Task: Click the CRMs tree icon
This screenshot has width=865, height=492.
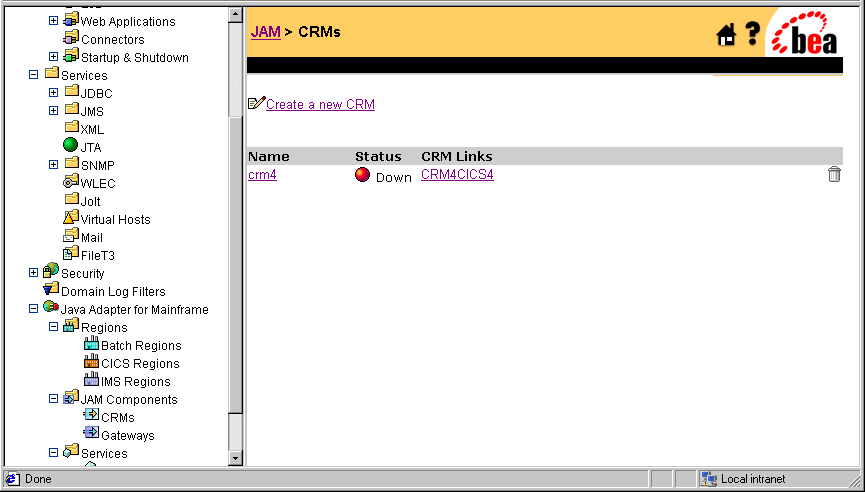Action: [x=91, y=415]
